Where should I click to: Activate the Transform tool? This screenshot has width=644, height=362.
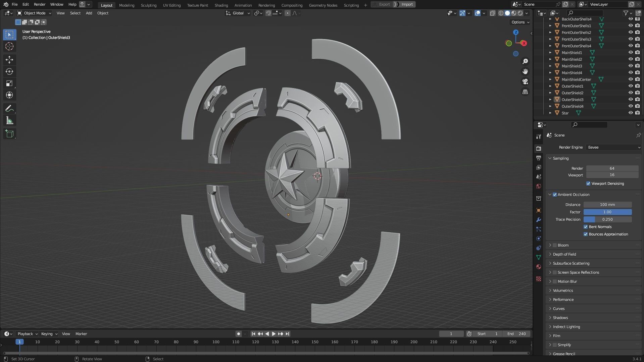tap(9, 95)
